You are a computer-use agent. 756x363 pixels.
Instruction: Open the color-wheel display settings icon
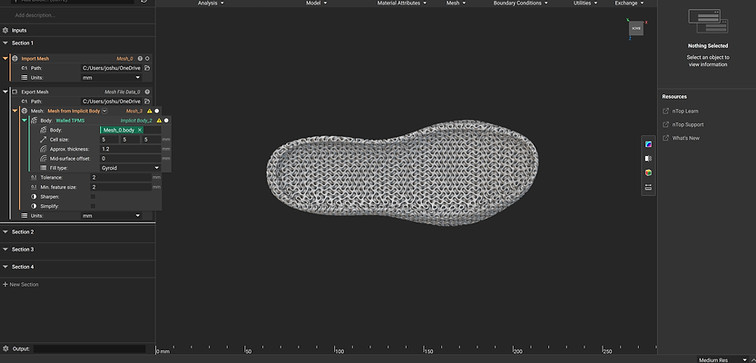(x=648, y=173)
